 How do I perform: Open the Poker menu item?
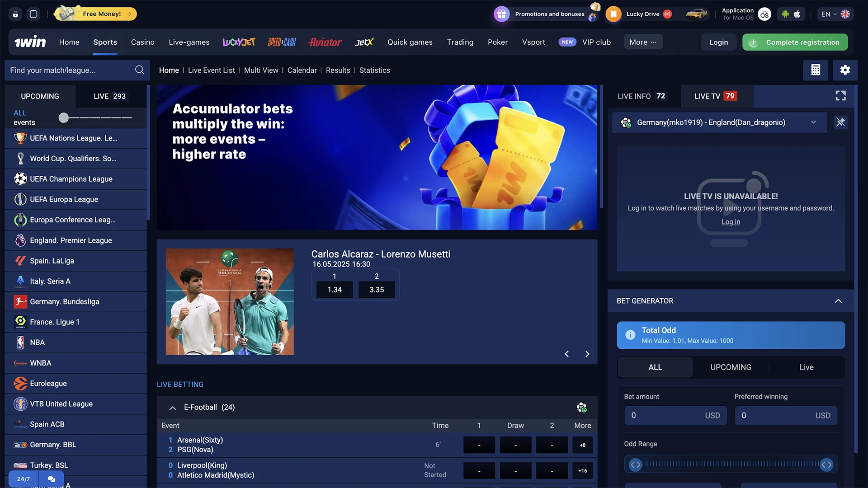[498, 42]
